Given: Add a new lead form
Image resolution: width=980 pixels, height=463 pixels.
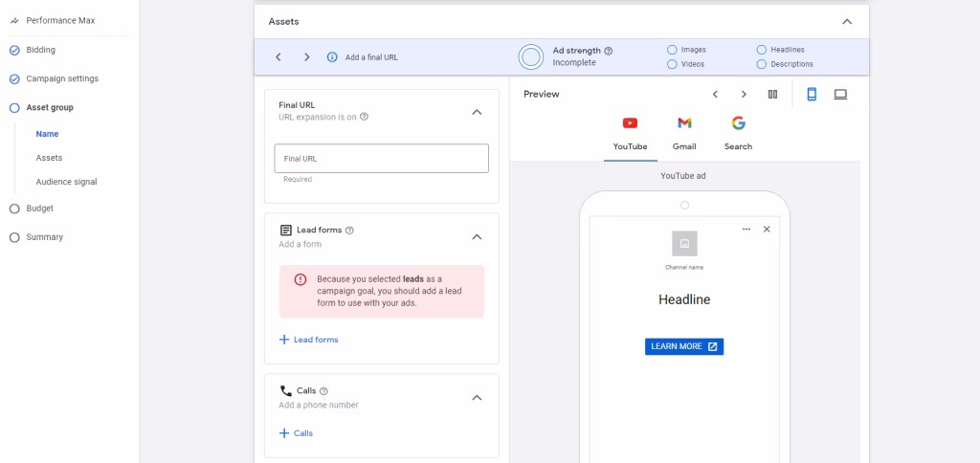Looking at the screenshot, I should [309, 340].
